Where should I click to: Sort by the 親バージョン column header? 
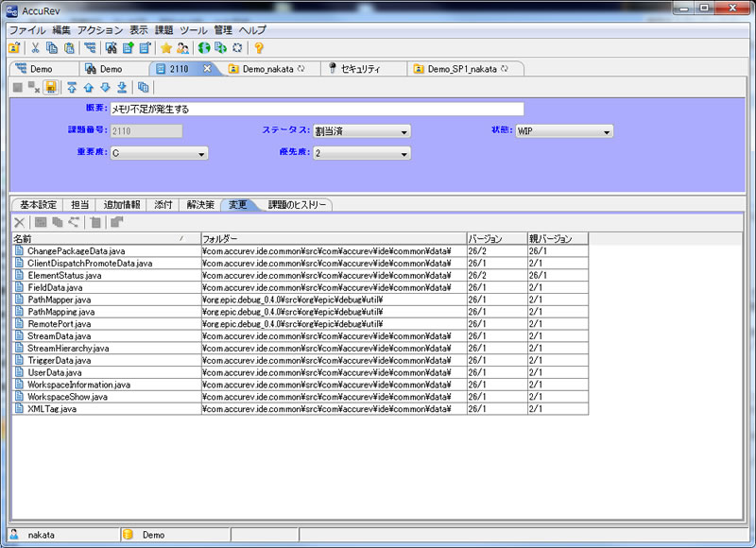[x=558, y=239]
